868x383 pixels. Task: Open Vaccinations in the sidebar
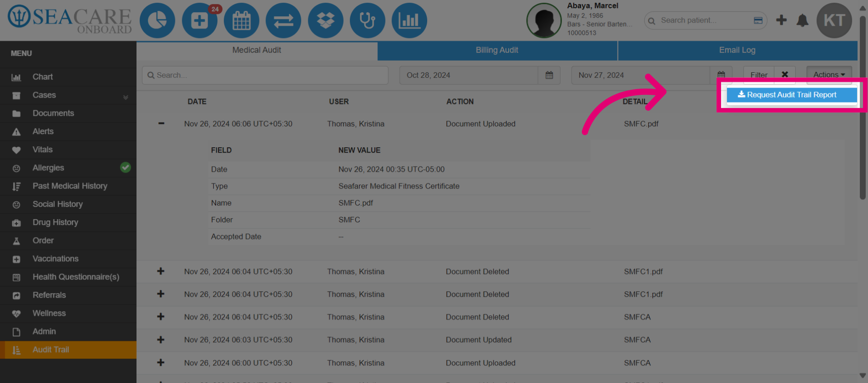pos(68,259)
